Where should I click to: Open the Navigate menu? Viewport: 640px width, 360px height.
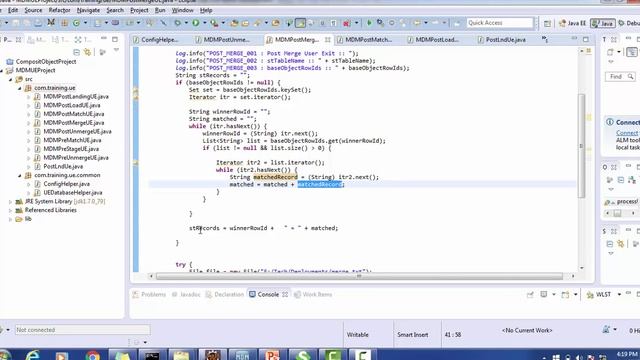(x=88, y=10)
